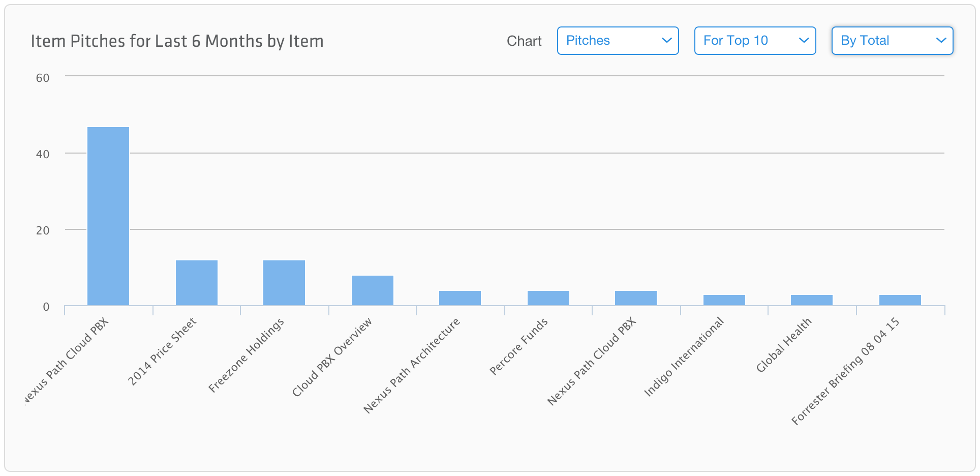The width and height of the screenshot is (980, 476).
Task: Select the Freezone Holdings bar
Action: (x=284, y=283)
